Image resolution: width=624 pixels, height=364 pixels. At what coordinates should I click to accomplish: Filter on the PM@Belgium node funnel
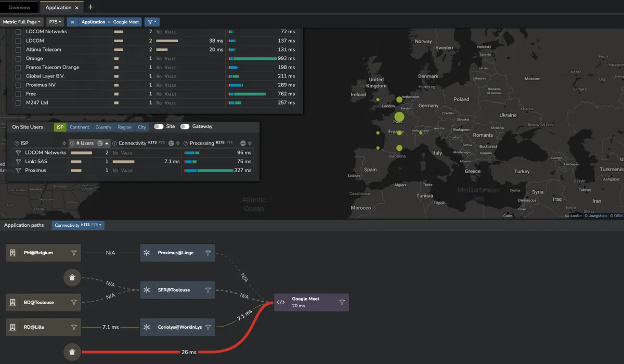(74, 253)
